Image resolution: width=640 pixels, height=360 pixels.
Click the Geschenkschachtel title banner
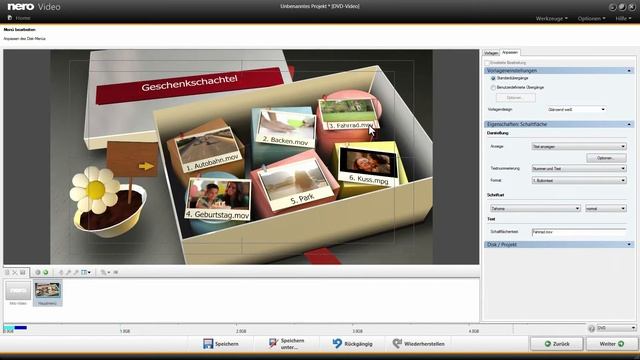point(190,85)
